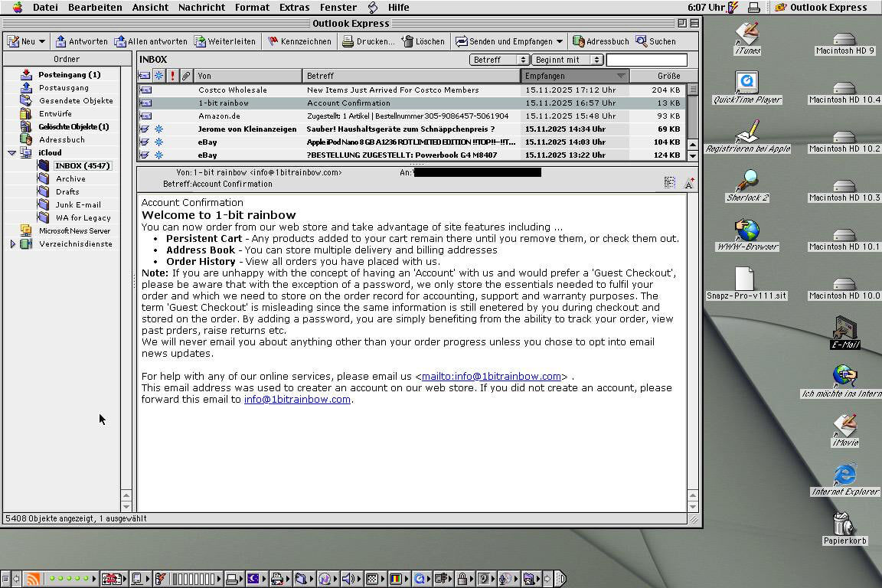The width and height of the screenshot is (882, 588).
Task: Select the iMovie desktop icon
Action: click(x=844, y=430)
